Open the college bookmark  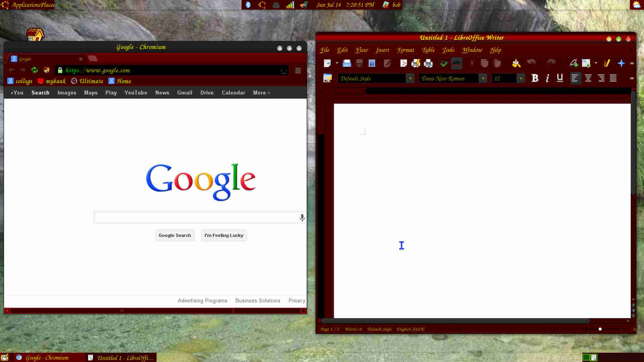pos(20,81)
